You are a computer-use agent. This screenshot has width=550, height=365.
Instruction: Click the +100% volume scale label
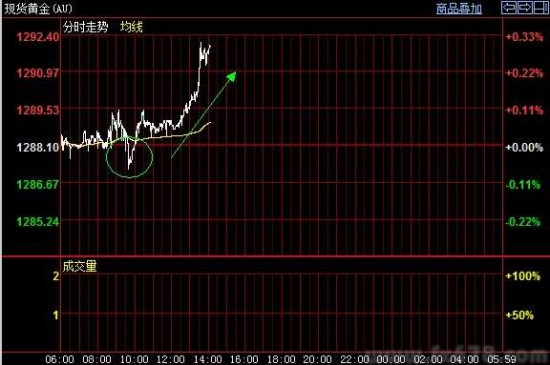tap(523, 276)
